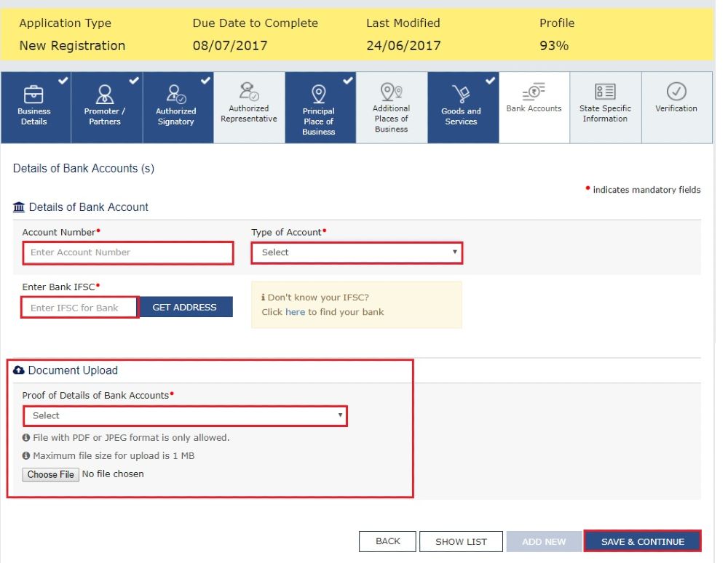Switch to Additional Places of Business tab

tap(392, 107)
